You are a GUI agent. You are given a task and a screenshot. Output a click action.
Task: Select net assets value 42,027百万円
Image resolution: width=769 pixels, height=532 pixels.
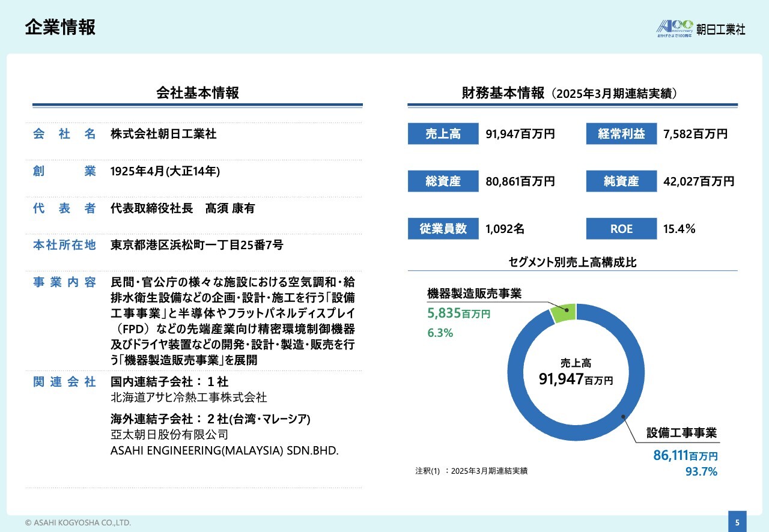point(699,181)
